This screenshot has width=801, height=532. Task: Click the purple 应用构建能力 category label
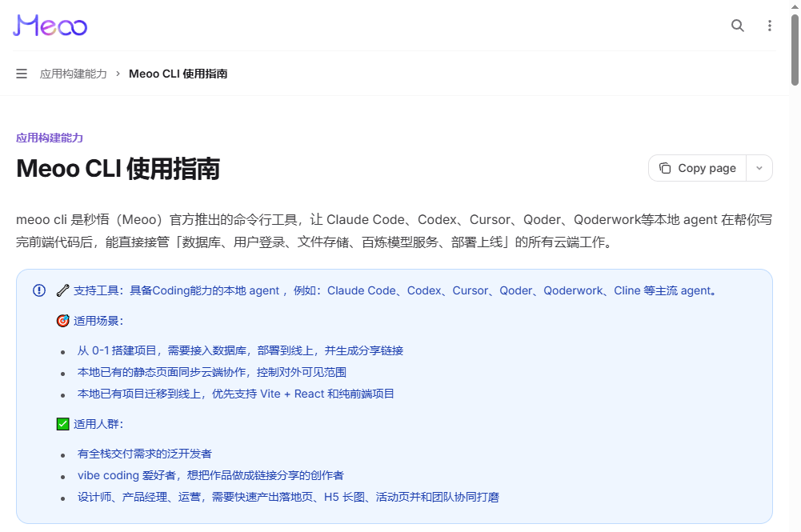click(x=50, y=138)
